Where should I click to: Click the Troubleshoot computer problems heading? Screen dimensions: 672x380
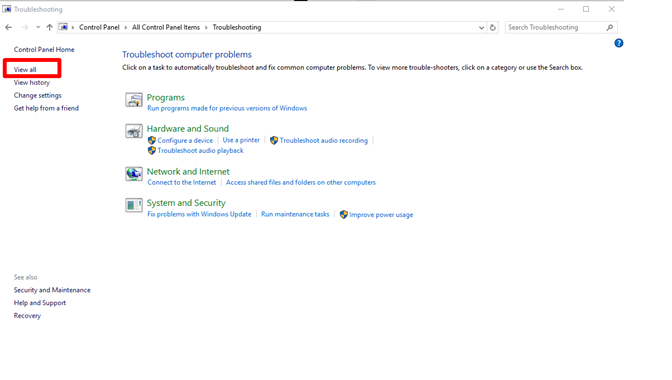[187, 55]
